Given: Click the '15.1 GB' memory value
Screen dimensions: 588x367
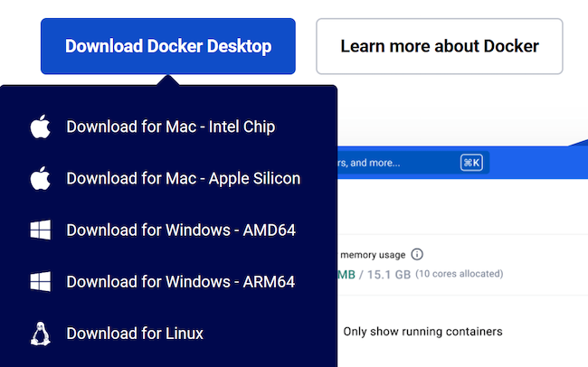Looking at the screenshot, I should click(x=389, y=275).
